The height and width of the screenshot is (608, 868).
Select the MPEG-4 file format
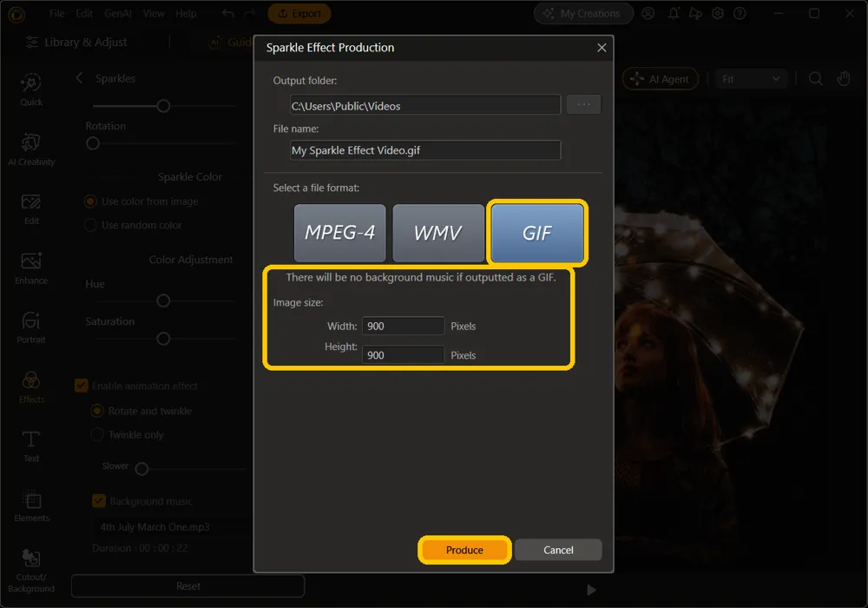point(340,233)
